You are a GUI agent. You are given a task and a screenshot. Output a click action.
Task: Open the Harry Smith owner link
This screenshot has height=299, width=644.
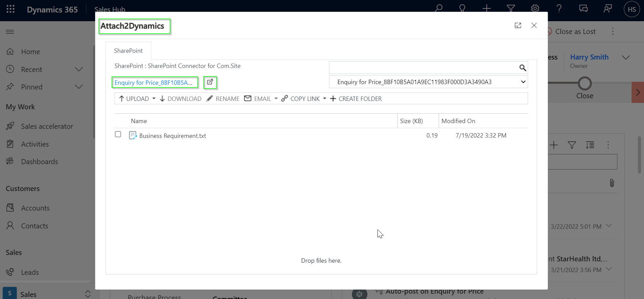tap(589, 57)
